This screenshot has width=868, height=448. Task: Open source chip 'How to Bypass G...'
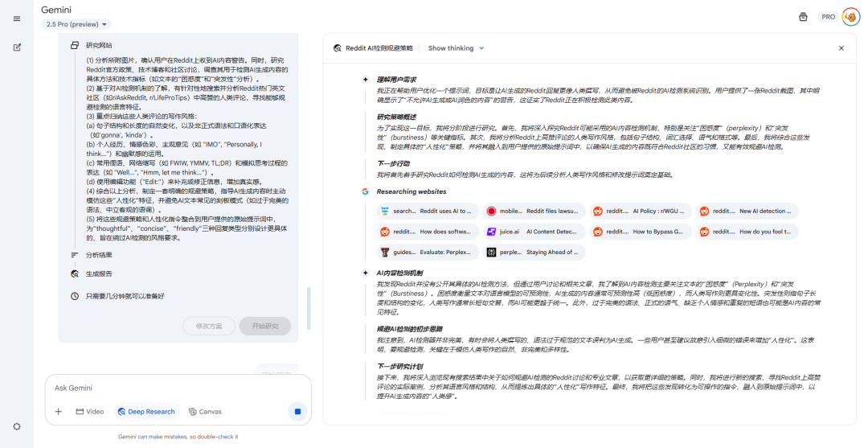coord(641,232)
